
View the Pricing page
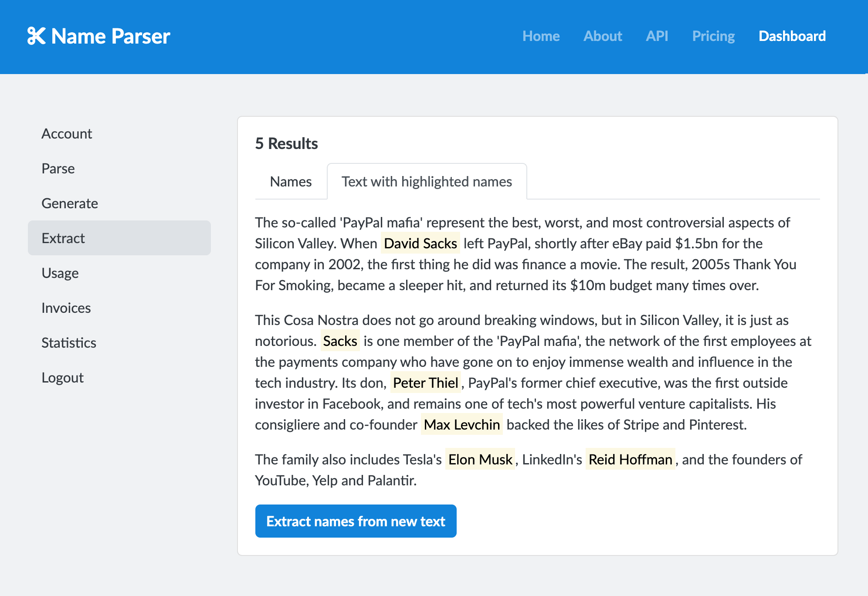[713, 36]
